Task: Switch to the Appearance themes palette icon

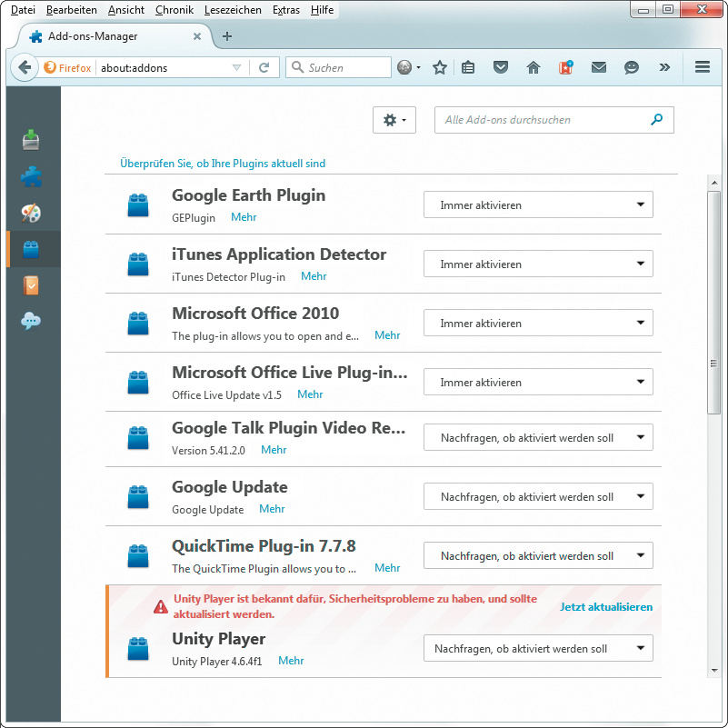Action: (32, 213)
